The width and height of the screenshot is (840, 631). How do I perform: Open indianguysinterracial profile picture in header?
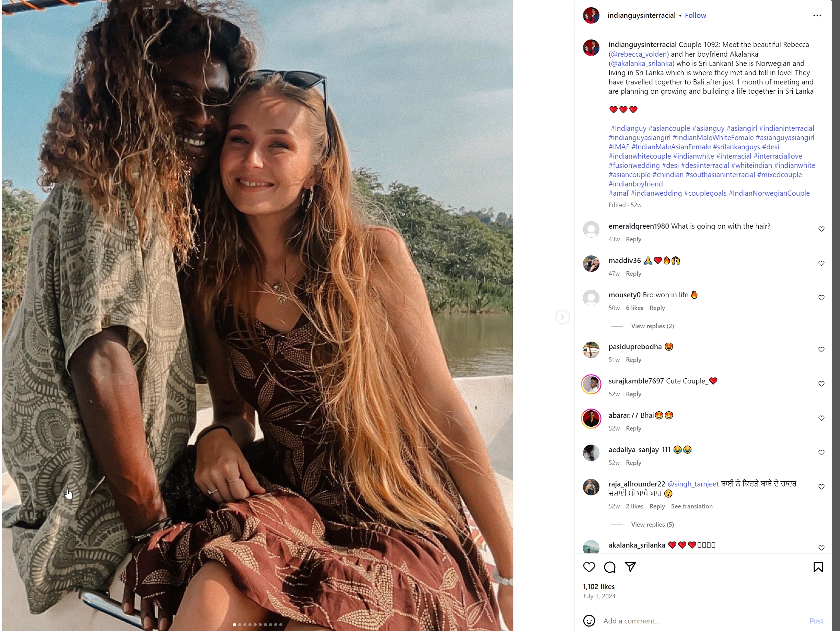pyautogui.click(x=591, y=15)
